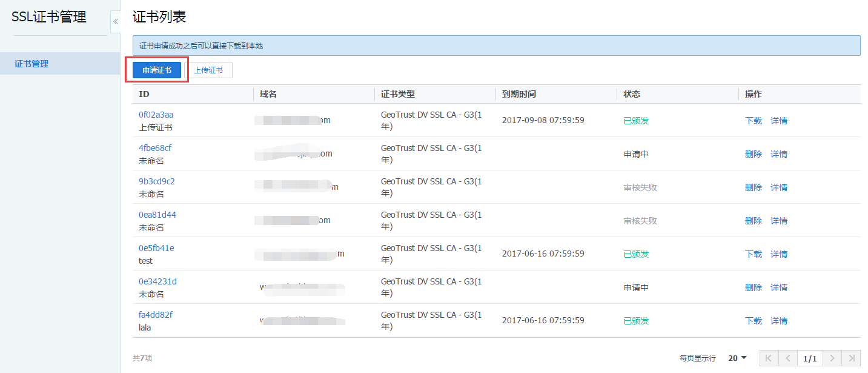Click the 状态 column header
Screen dimensions: 868x373
pyautogui.click(x=632, y=94)
